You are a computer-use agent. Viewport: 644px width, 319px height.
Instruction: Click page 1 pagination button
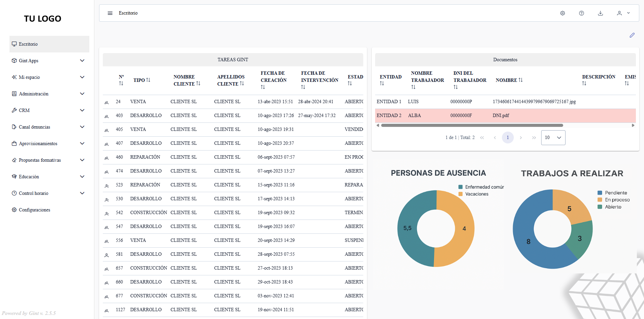click(508, 138)
